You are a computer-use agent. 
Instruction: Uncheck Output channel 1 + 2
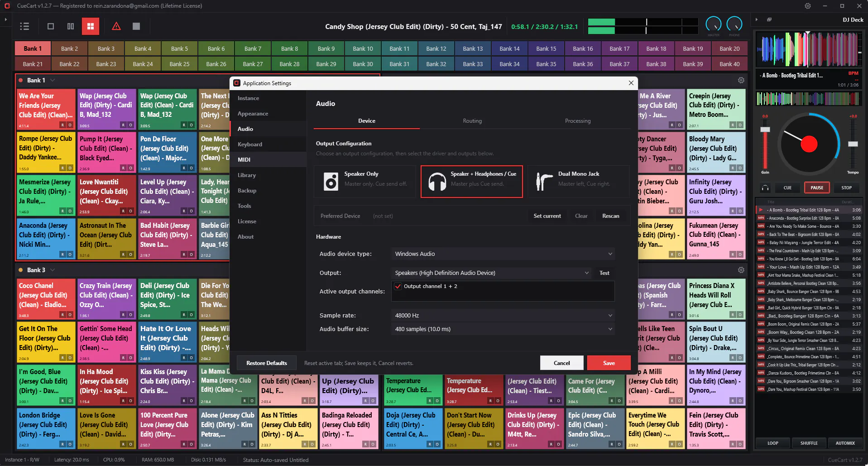click(398, 286)
